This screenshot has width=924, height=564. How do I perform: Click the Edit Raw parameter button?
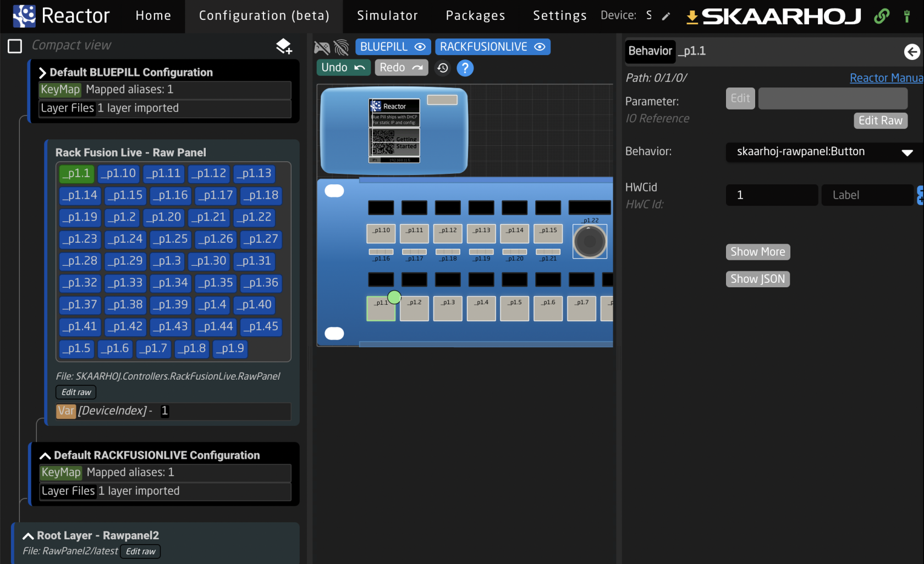881,121
